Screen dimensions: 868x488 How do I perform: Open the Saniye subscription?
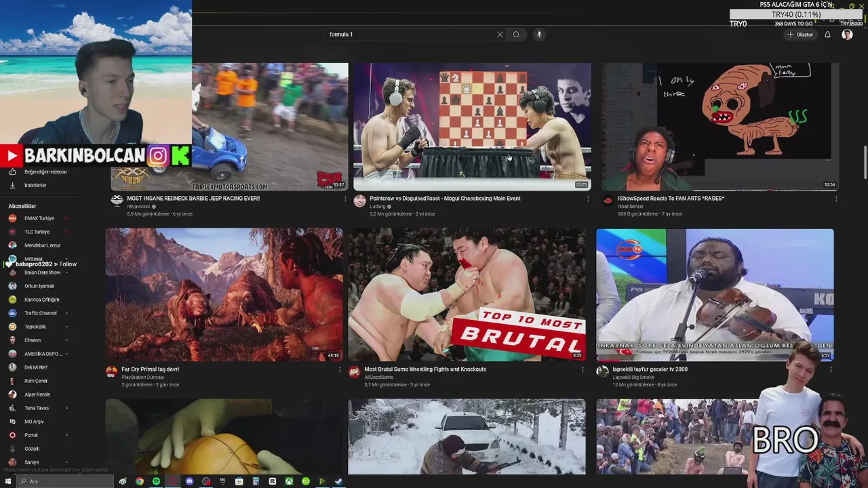pos(31,462)
